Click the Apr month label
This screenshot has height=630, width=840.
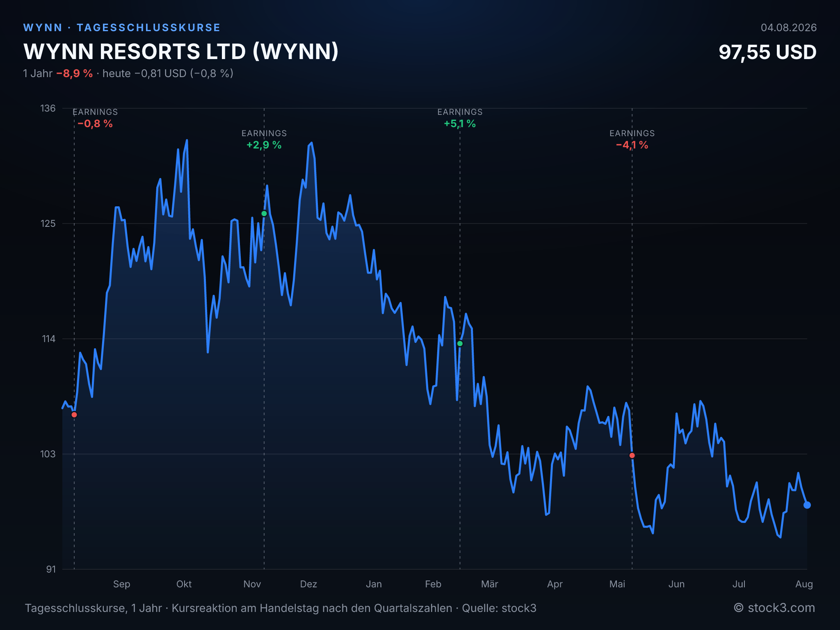point(555,584)
